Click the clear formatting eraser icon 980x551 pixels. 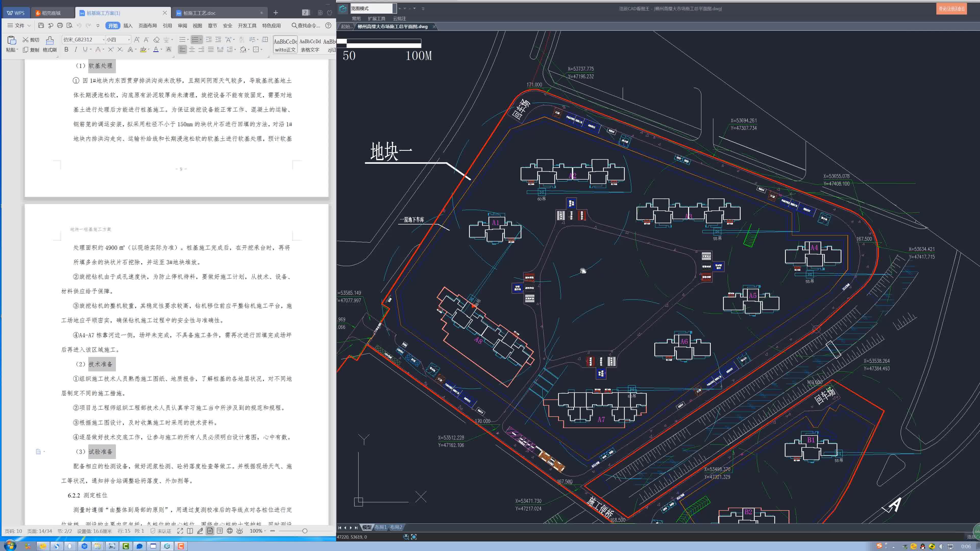pyautogui.click(x=156, y=40)
